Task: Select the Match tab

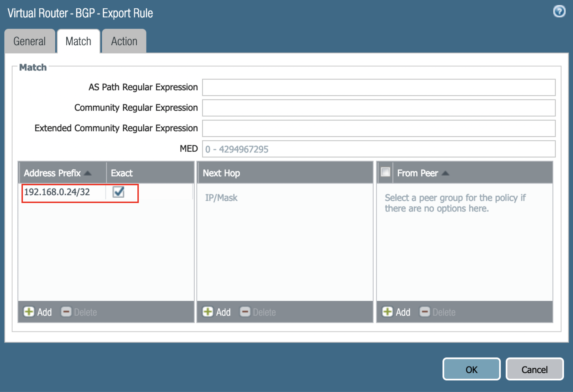Action: 79,41
